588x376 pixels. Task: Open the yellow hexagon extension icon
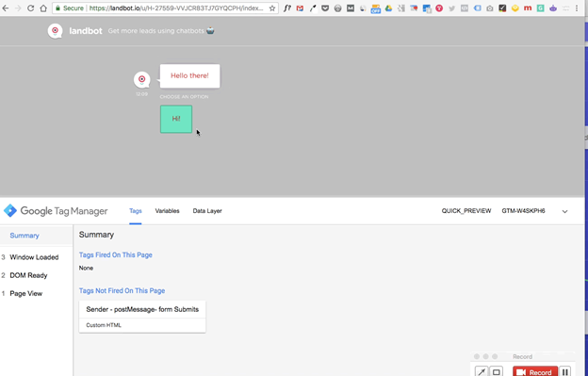pyautogui.click(x=515, y=8)
